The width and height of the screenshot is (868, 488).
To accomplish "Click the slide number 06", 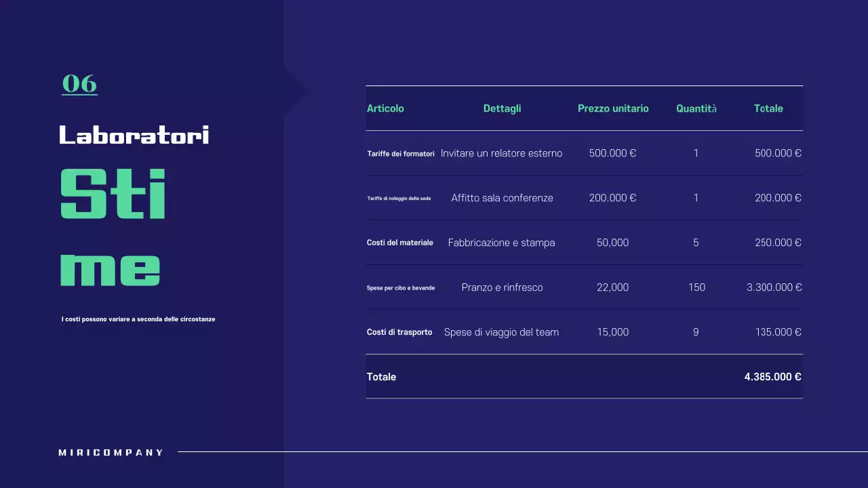I will pos(79,83).
